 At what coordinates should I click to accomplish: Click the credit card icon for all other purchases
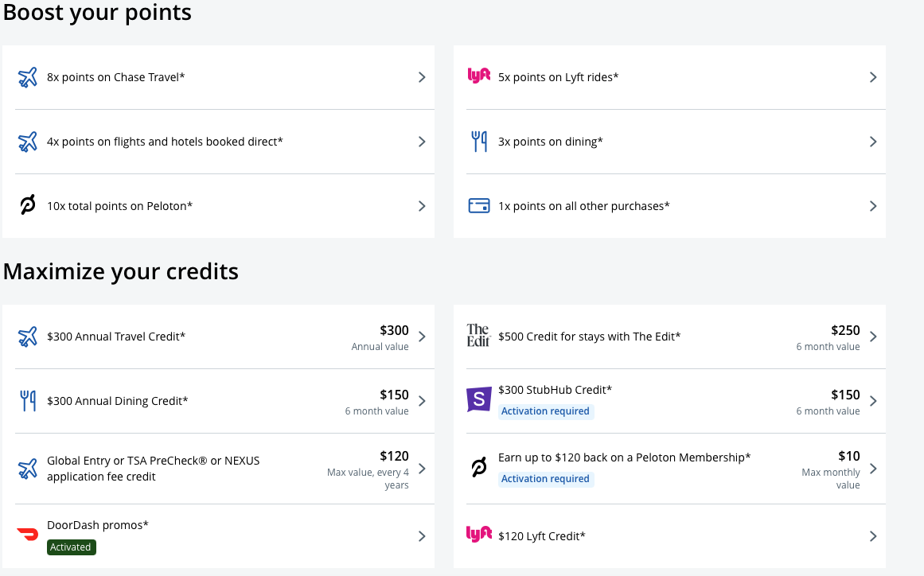coord(478,206)
